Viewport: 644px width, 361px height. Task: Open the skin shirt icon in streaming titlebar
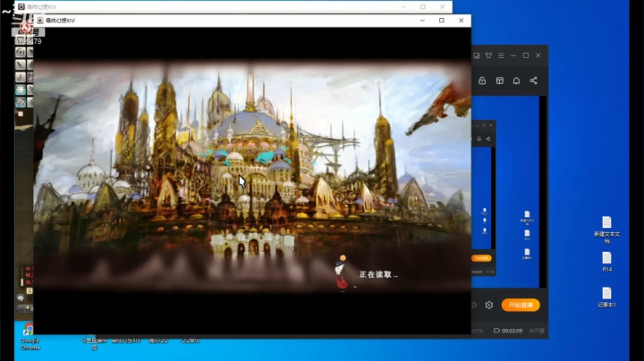(x=488, y=55)
